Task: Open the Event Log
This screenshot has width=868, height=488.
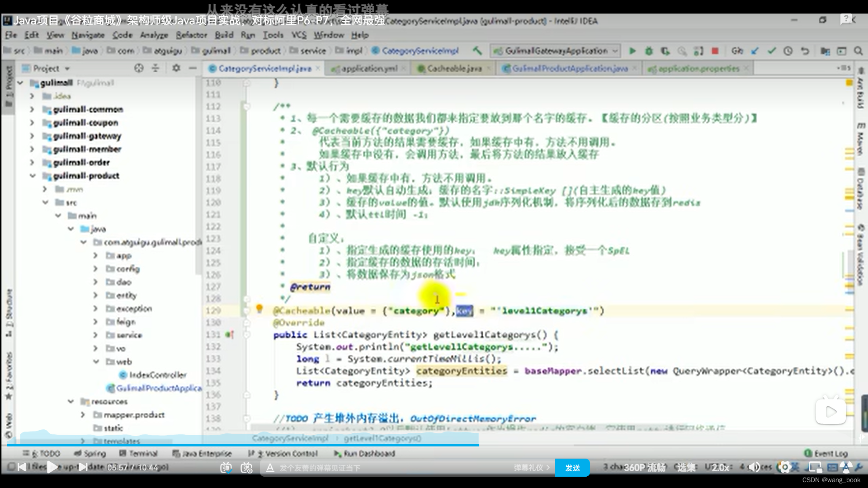Action: (x=826, y=453)
